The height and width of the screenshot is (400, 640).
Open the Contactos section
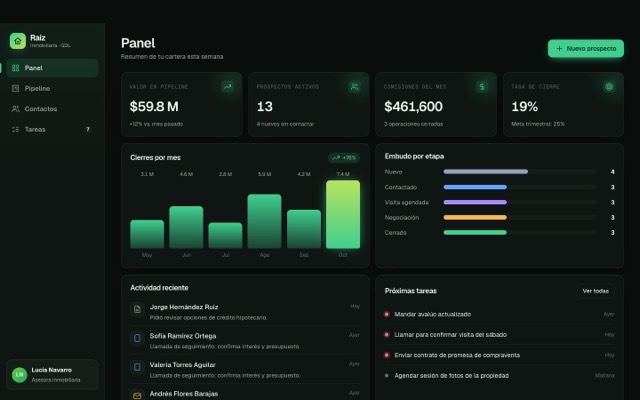[52, 109]
